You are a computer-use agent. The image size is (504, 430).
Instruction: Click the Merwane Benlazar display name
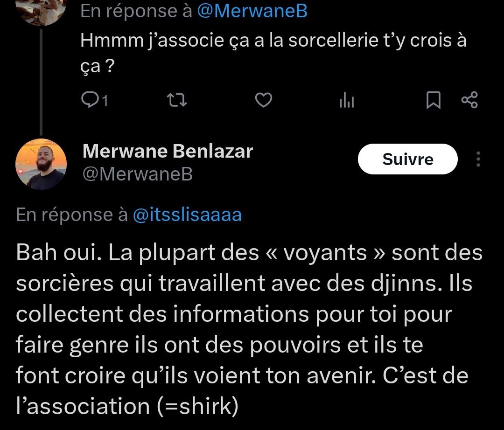pos(168,151)
